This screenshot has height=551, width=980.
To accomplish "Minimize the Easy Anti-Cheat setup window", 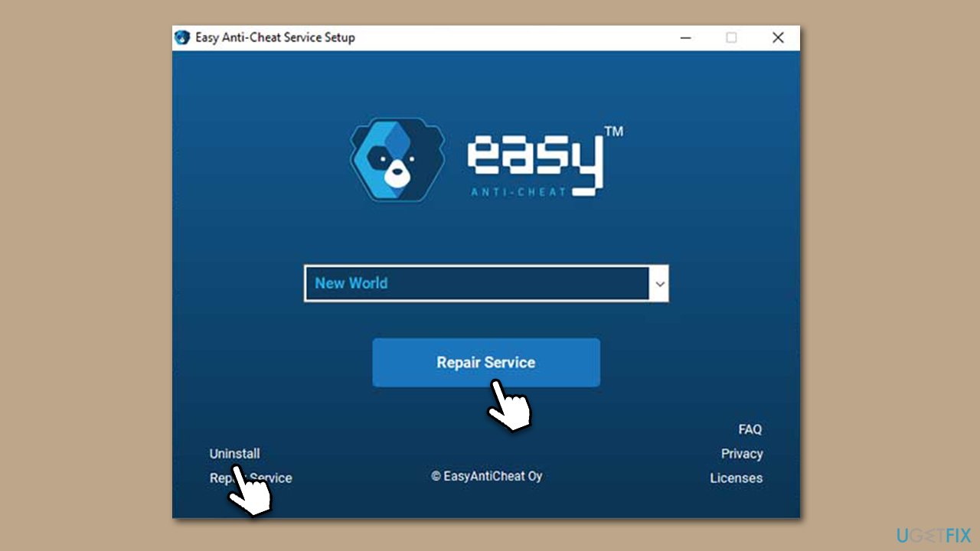I will [x=685, y=37].
